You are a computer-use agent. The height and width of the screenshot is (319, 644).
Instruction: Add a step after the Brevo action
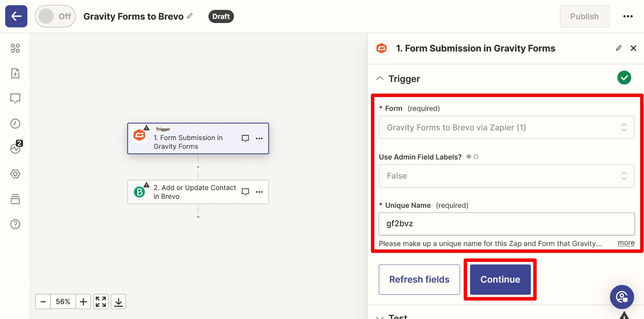(198, 217)
